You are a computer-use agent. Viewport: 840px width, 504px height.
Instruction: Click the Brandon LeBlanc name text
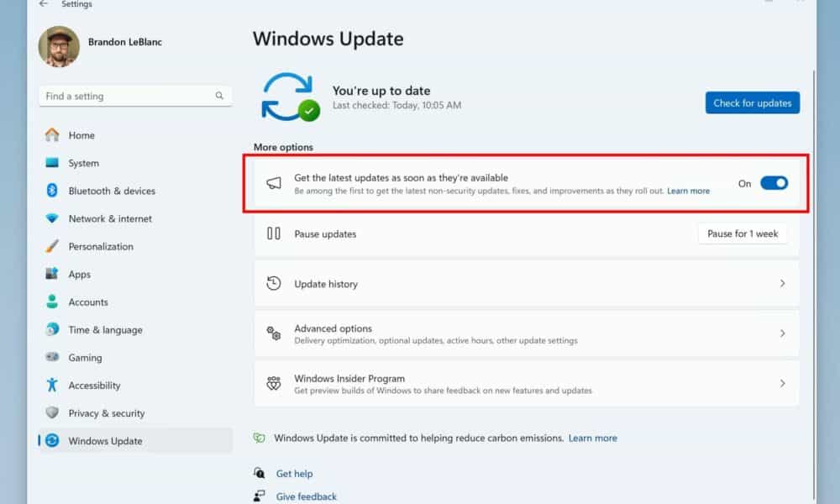click(125, 42)
